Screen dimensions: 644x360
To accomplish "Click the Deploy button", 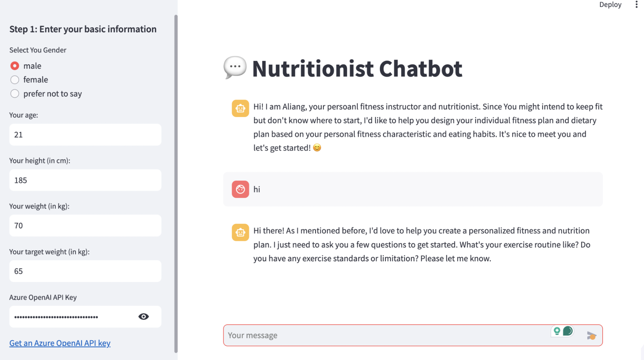I will point(610,5).
